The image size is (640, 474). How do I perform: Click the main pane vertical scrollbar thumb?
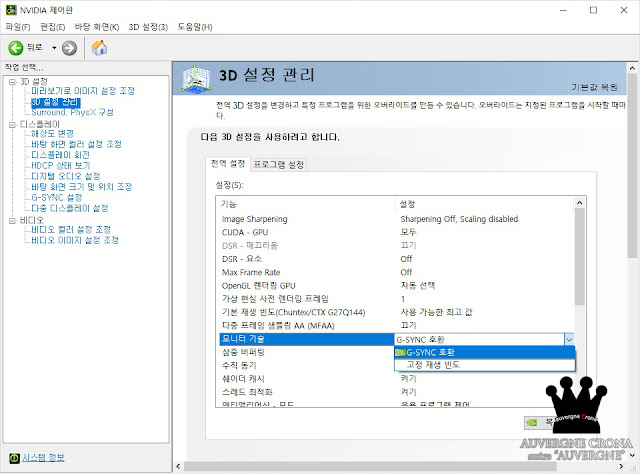pyautogui.click(x=632, y=165)
